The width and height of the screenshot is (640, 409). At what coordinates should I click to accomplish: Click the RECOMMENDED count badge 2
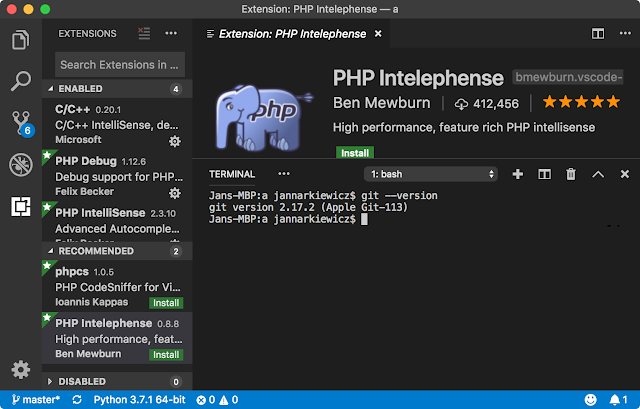[176, 251]
